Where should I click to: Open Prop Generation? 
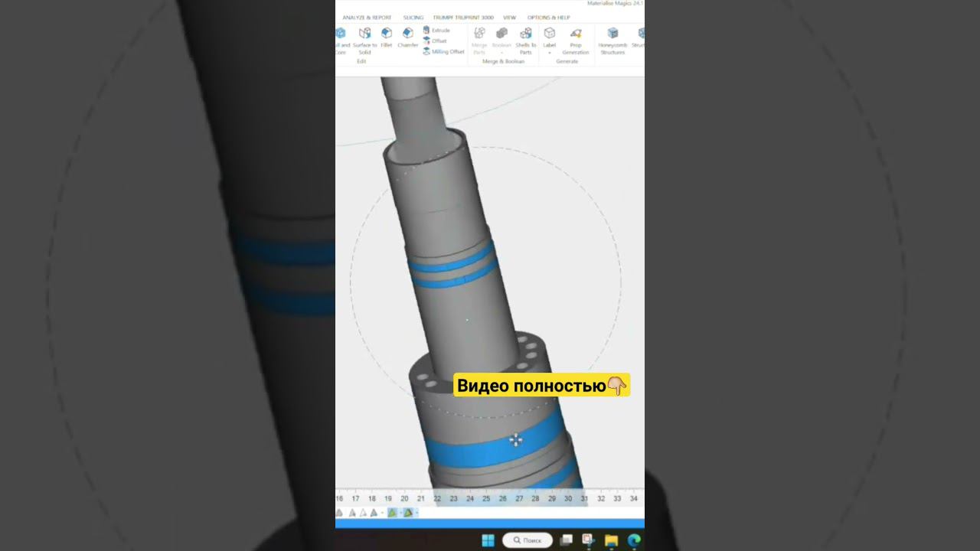[x=576, y=41]
